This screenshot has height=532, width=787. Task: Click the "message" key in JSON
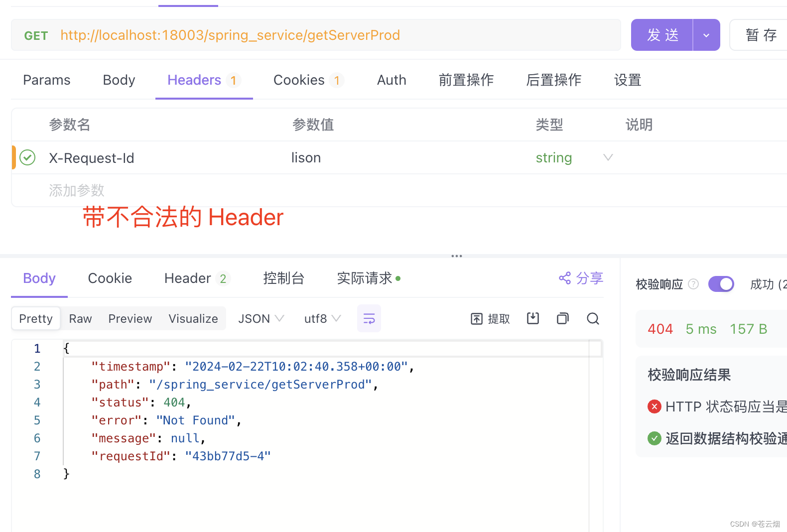tap(124, 438)
